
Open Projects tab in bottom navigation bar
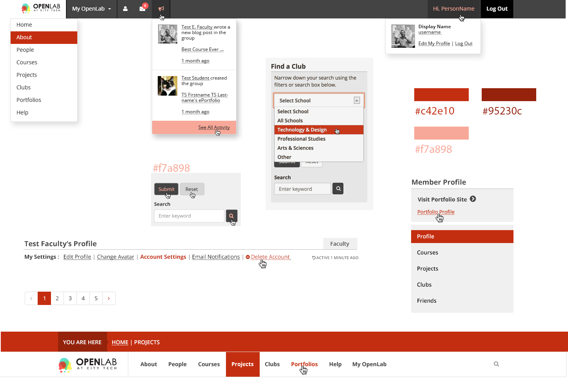click(242, 364)
